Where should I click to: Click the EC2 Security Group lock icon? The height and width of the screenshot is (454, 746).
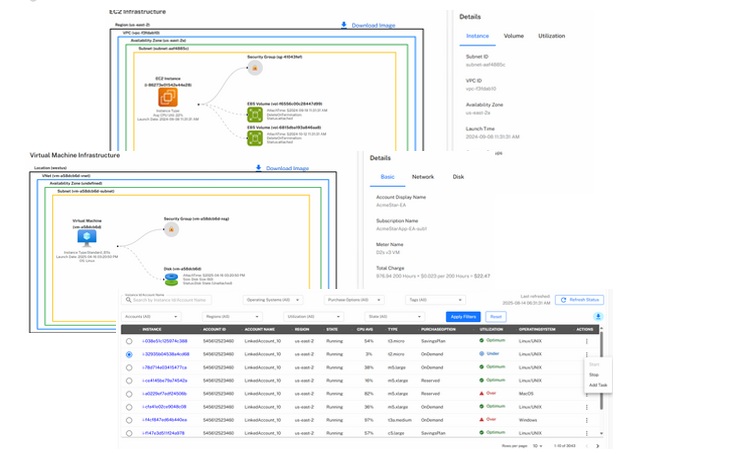pyautogui.click(x=254, y=68)
